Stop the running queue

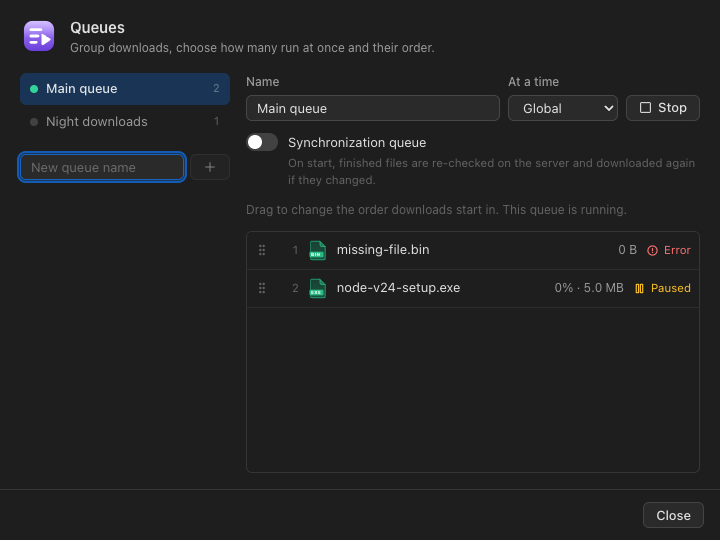(663, 108)
